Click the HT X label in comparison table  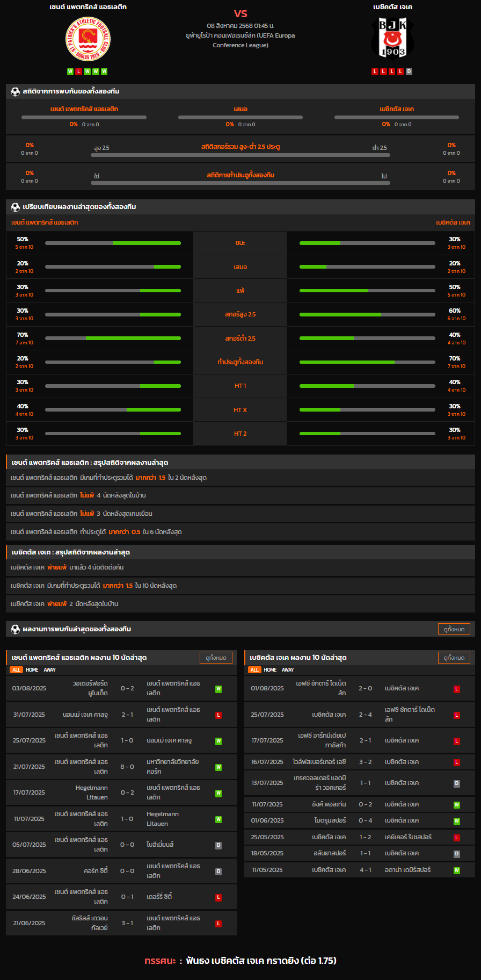(240, 410)
